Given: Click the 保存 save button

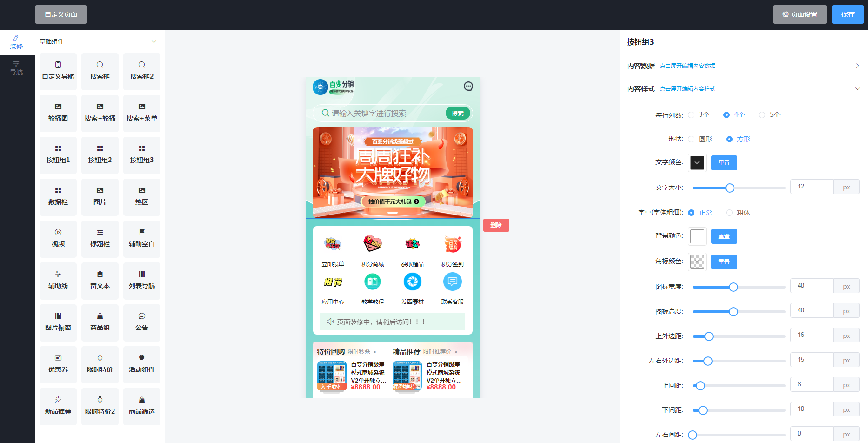Looking at the screenshot, I should pos(848,14).
